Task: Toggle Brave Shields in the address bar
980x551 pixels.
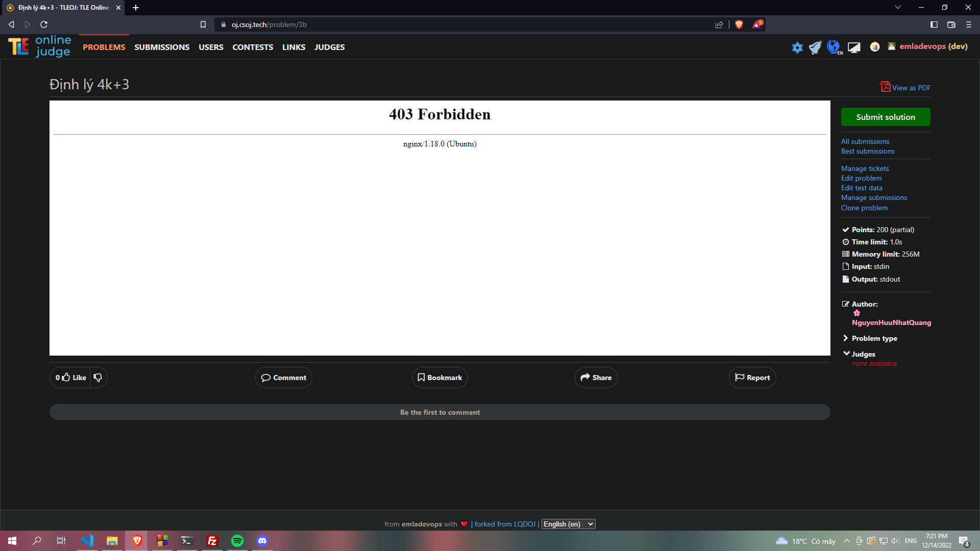Action: point(739,24)
